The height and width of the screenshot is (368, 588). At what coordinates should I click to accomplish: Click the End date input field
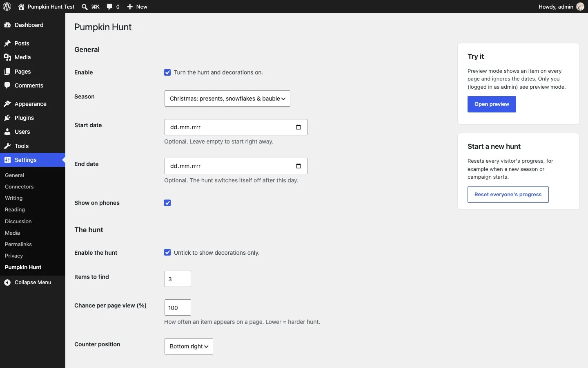pos(236,166)
